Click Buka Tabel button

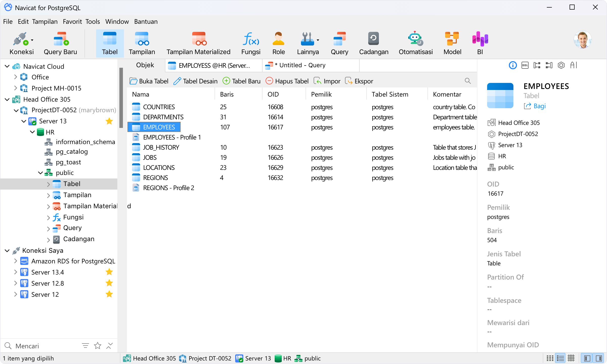click(x=149, y=81)
